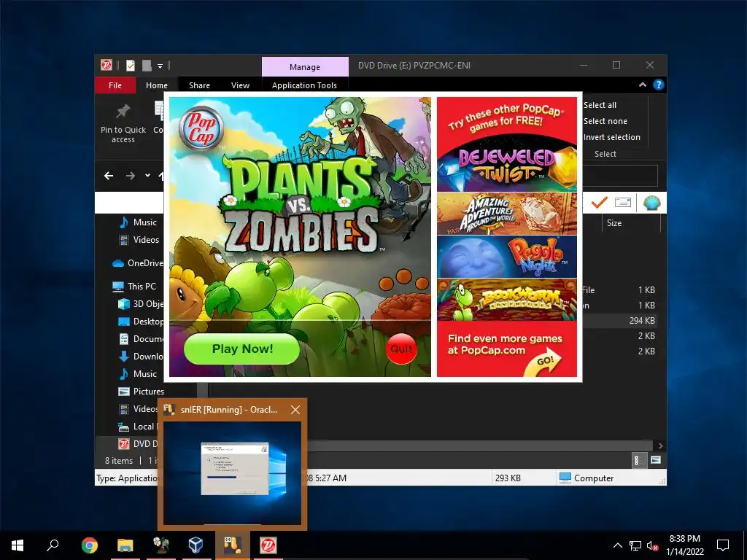
Task: Open 3D Objects folder in tree
Action: click(x=141, y=304)
